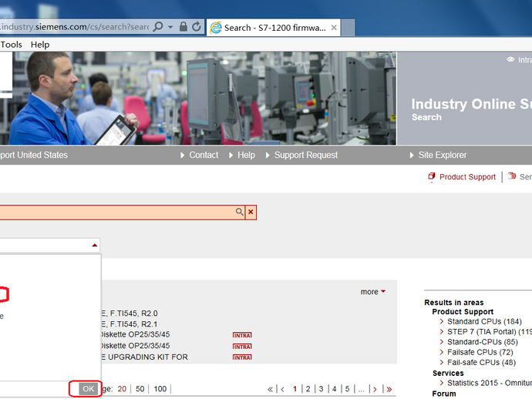532x399 pixels.
Task: Close the Search - S7-1200 firmware tab
Action: [334, 28]
